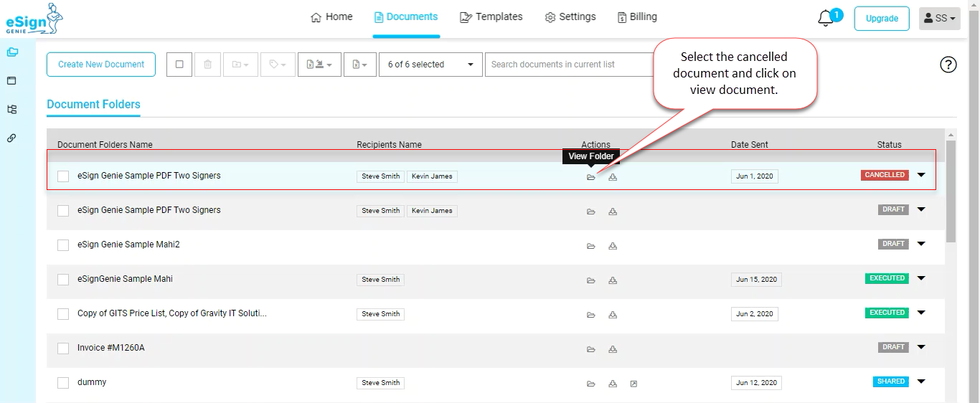Click the trash delete icon in the toolbar
Viewport: 980px width, 403px height.
[207, 65]
